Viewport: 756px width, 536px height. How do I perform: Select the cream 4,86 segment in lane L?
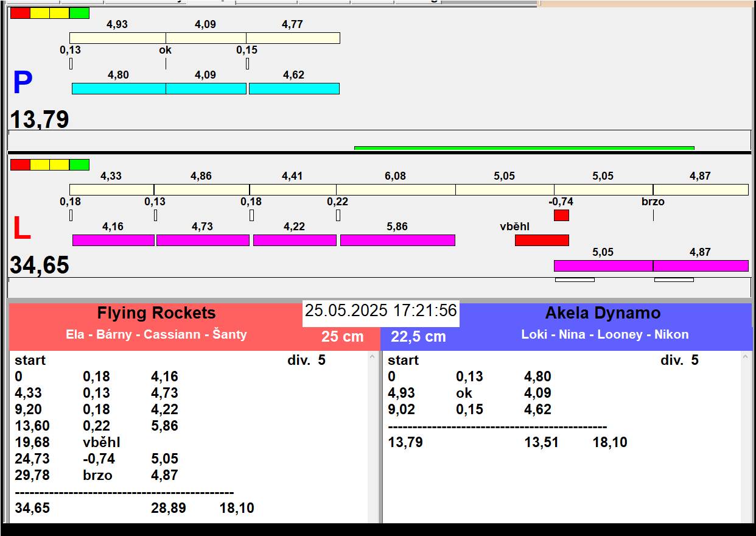tap(201, 189)
